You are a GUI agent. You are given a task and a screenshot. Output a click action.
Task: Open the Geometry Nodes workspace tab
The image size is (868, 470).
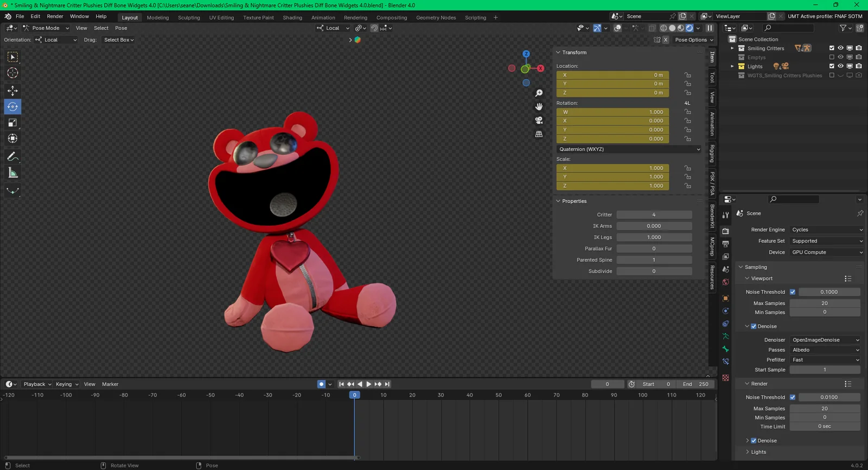click(436, 17)
